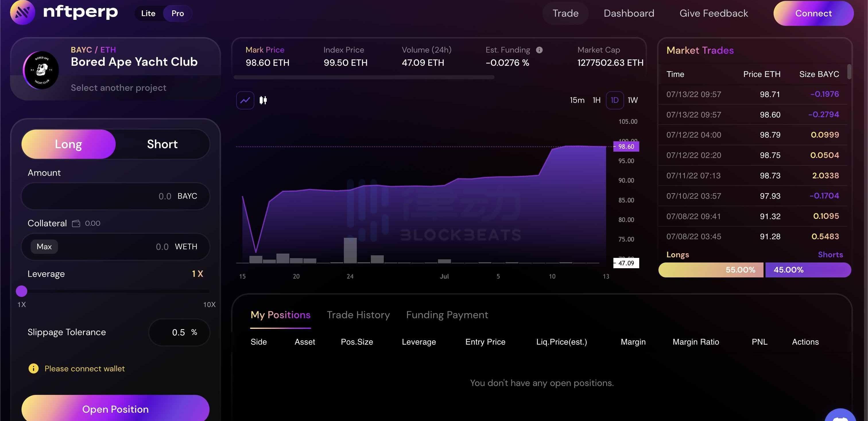Click the Mark Price value 98.60 ETH

[x=267, y=63]
